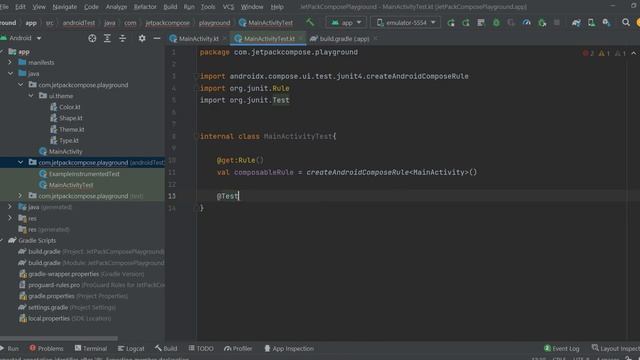The height and width of the screenshot is (360, 640).
Task: Click the MainActivityTest breadcrumb in navigation bar
Action: 266,23
